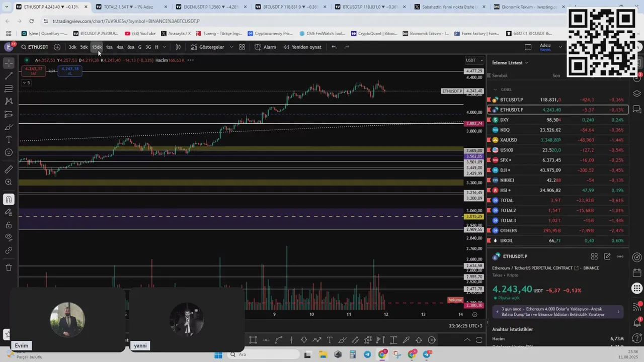Screen dimensions: 644x362
Task: Open the Fibonacci retracement tools
Action: (9, 88)
